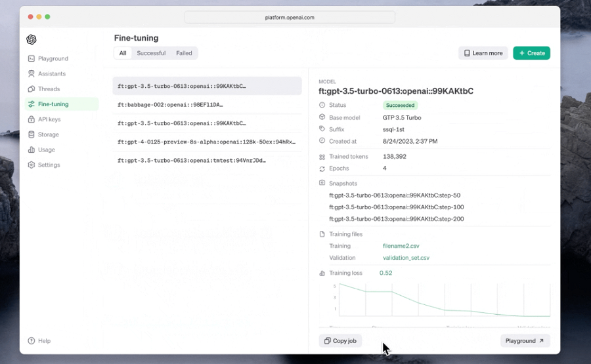Open the validation_set.csv file link
591x364 pixels.
[406, 258]
